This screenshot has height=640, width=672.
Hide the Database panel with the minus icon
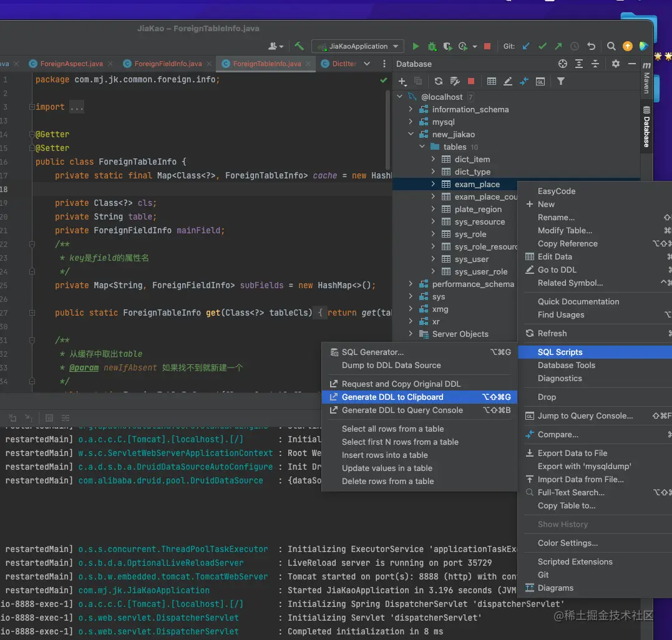[x=631, y=64]
